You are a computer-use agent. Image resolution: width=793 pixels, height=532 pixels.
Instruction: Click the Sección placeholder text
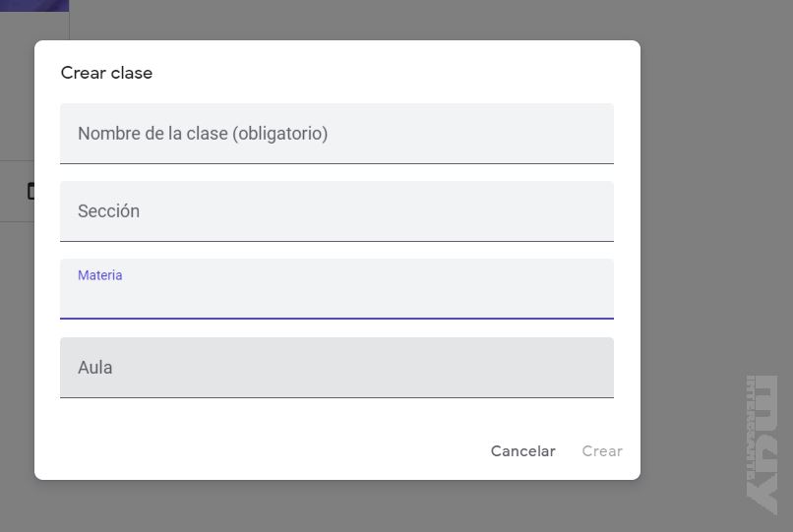tap(108, 211)
